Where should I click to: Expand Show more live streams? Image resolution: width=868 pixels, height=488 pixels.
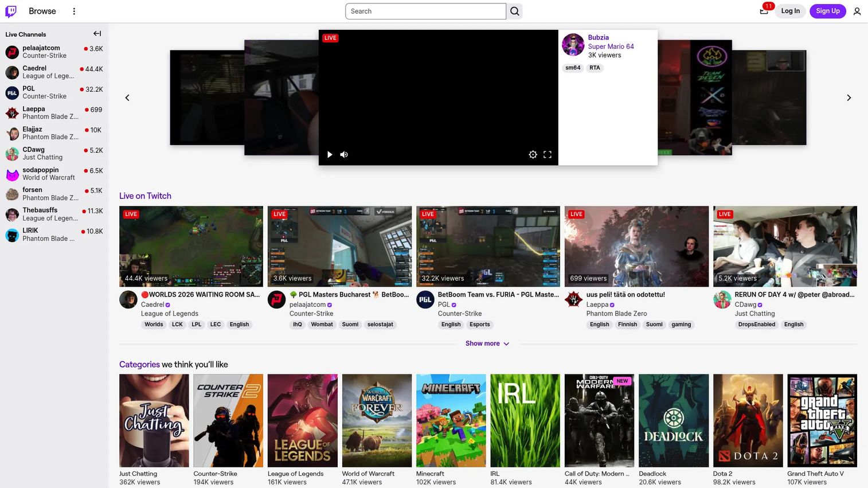487,343
